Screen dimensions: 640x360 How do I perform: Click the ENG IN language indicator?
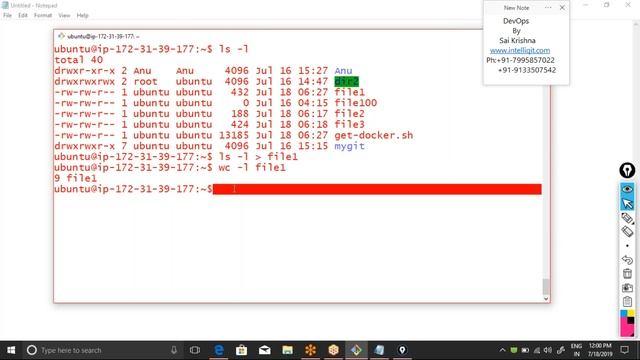(x=576, y=350)
